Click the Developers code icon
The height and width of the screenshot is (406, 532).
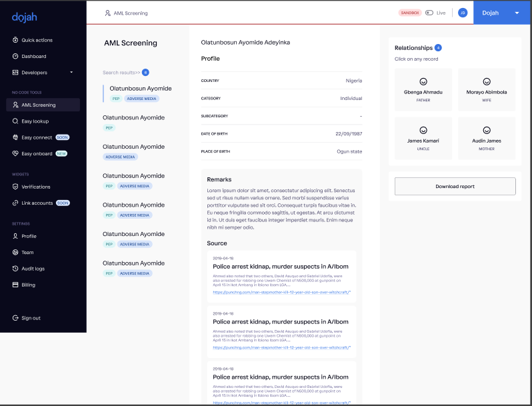click(15, 72)
